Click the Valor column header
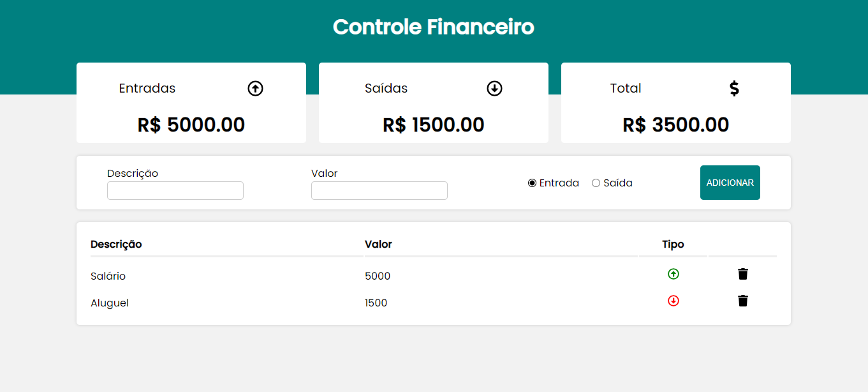 (x=378, y=244)
